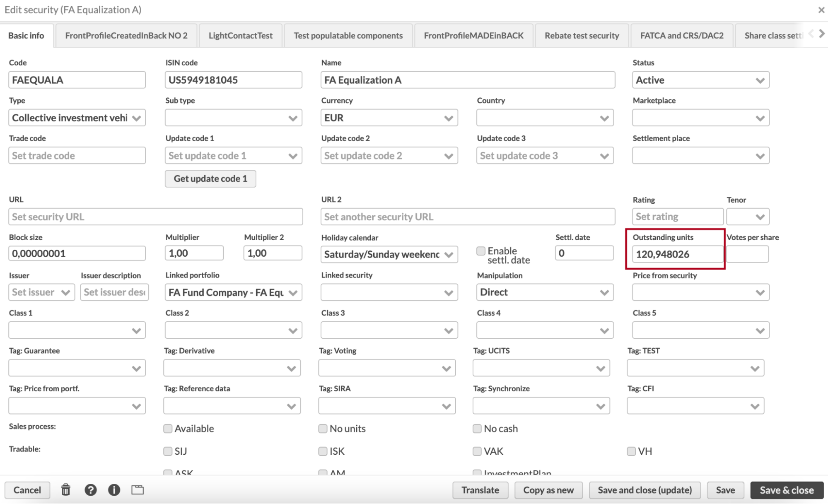Click the Set another security URL field

[468, 217]
